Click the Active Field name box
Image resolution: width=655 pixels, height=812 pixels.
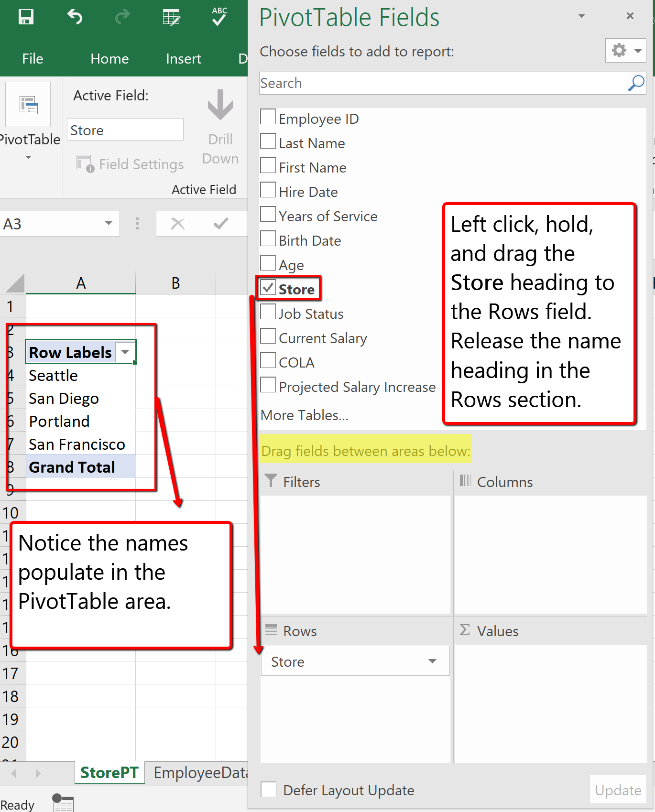[125, 130]
